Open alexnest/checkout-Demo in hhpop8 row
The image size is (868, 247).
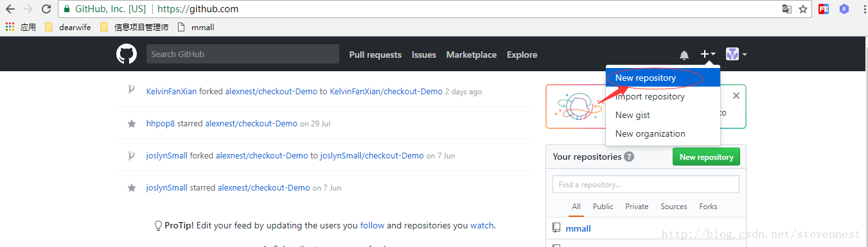(251, 123)
